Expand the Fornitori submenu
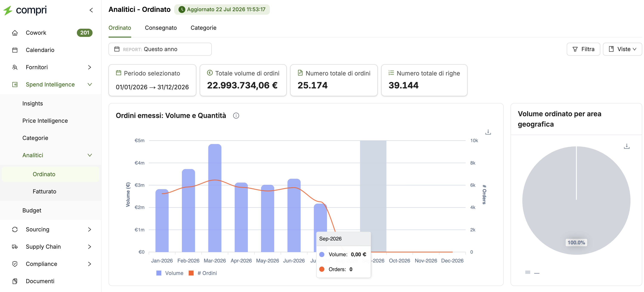This screenshot has width=644, height=292. coord(90,67)
